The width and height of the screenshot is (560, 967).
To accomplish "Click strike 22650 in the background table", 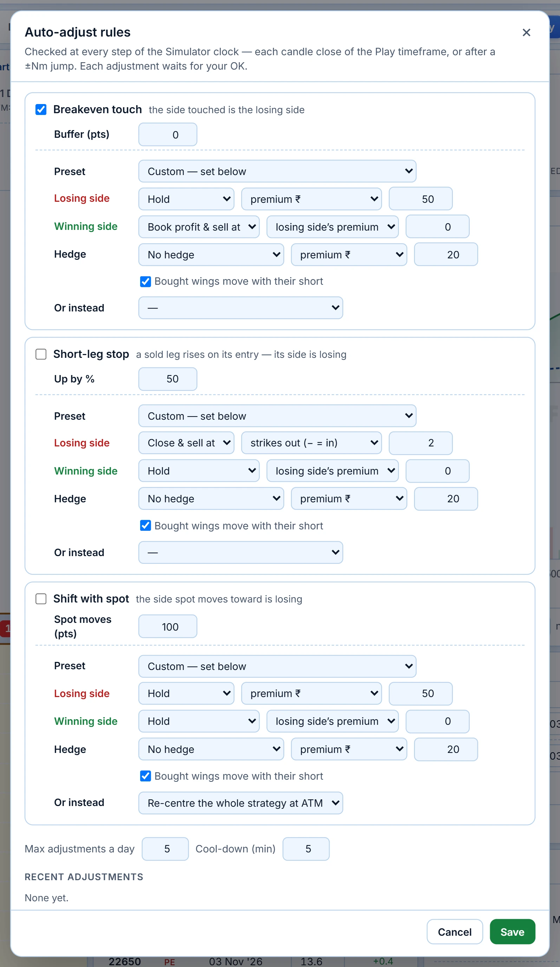I will pos(125,962).
